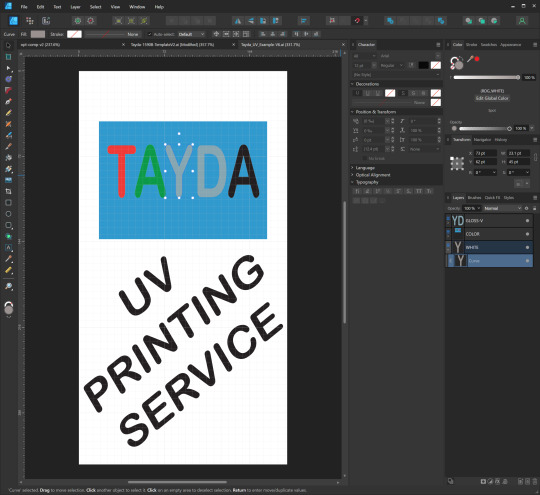
Task: Switch to the Export persona
Action: coord(46,21)
